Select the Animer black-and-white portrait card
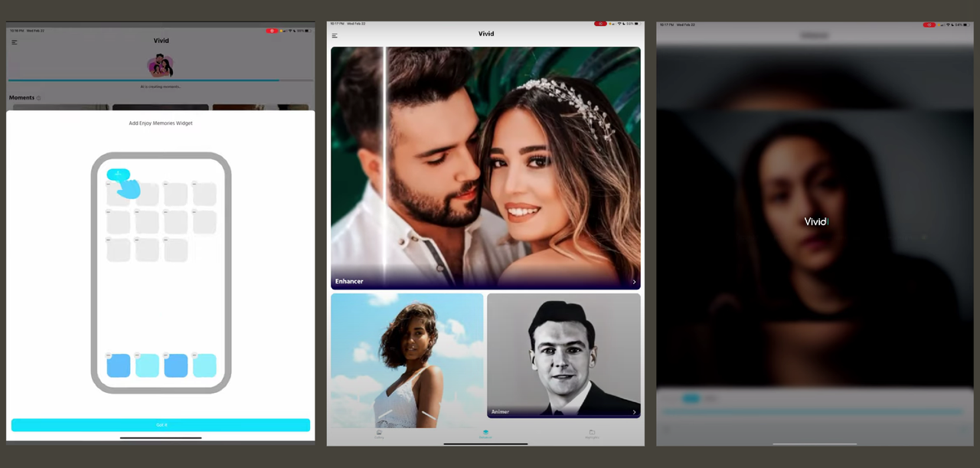980x468 pixels. (563, 355)
